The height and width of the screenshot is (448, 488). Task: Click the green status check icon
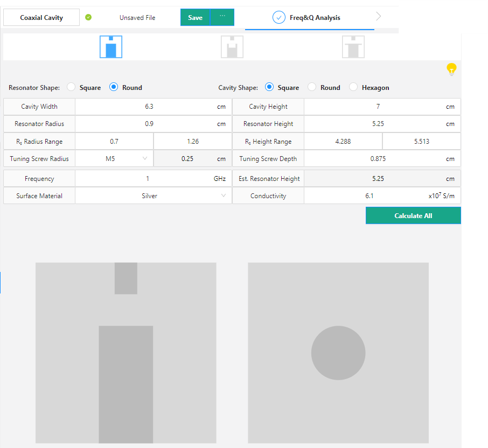(88, 17)
